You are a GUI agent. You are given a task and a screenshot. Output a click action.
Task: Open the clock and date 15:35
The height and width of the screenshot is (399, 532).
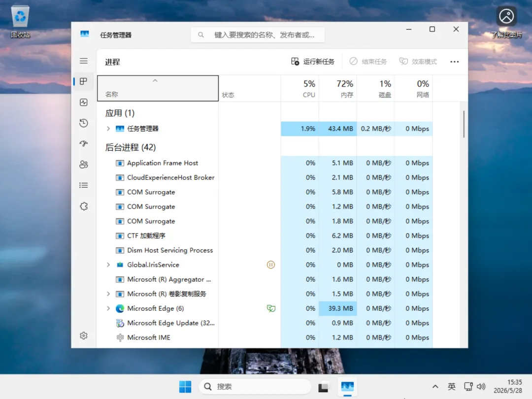(508, 387)
